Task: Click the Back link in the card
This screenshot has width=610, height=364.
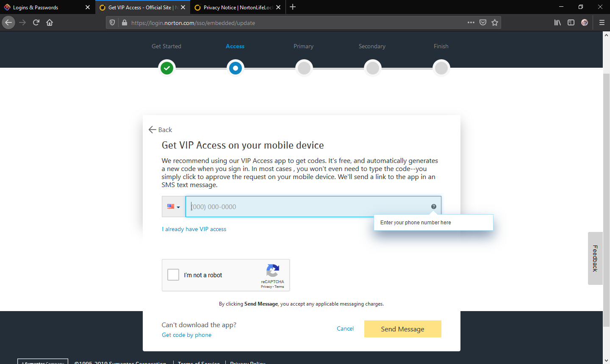Action: tap(161, 130)
